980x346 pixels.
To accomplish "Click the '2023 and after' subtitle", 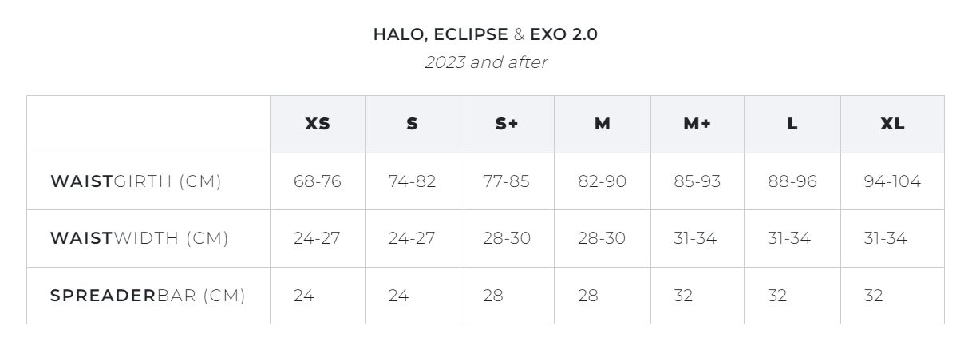I will click(x=486, y=62).
